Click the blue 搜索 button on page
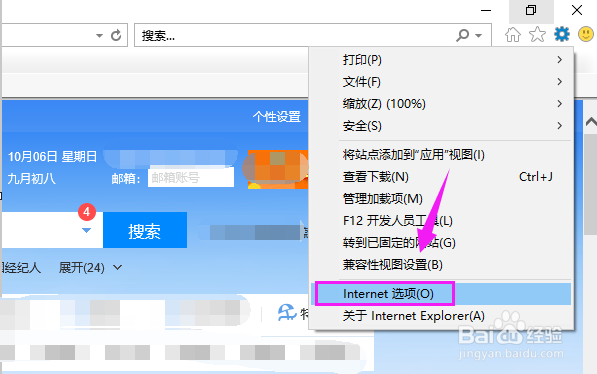 [145, 230]
